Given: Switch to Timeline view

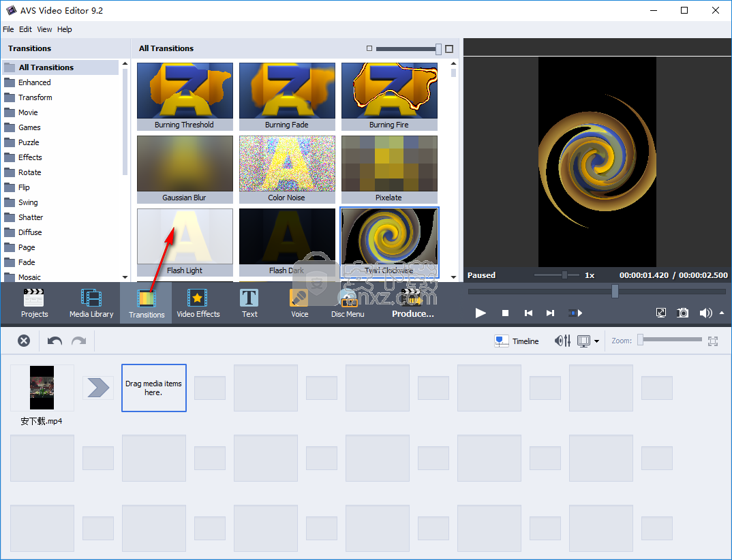Looking at the screenshot, I should pos(517,341).
